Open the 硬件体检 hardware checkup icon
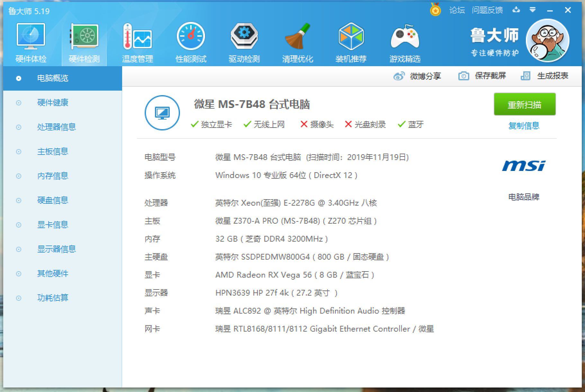The width and height of the screenshot is (585, 392). (x=31, y=37)
